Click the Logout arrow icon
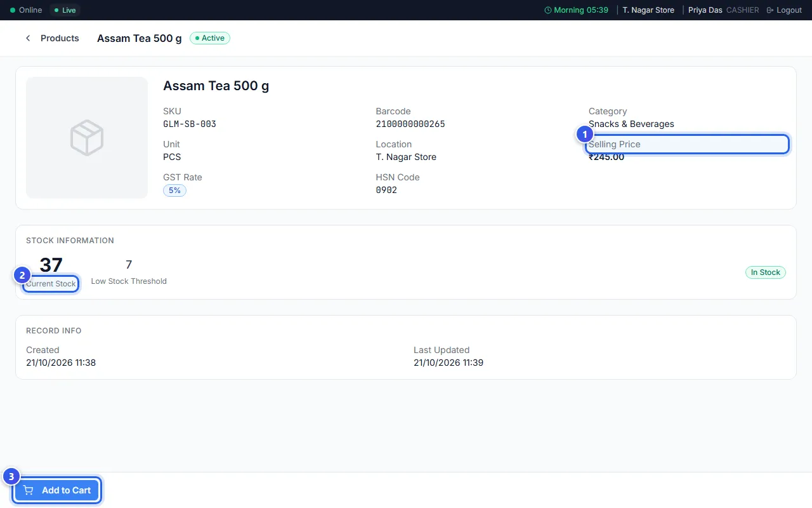This screenshot has height=508, width=812. click(x=770, y=10)
